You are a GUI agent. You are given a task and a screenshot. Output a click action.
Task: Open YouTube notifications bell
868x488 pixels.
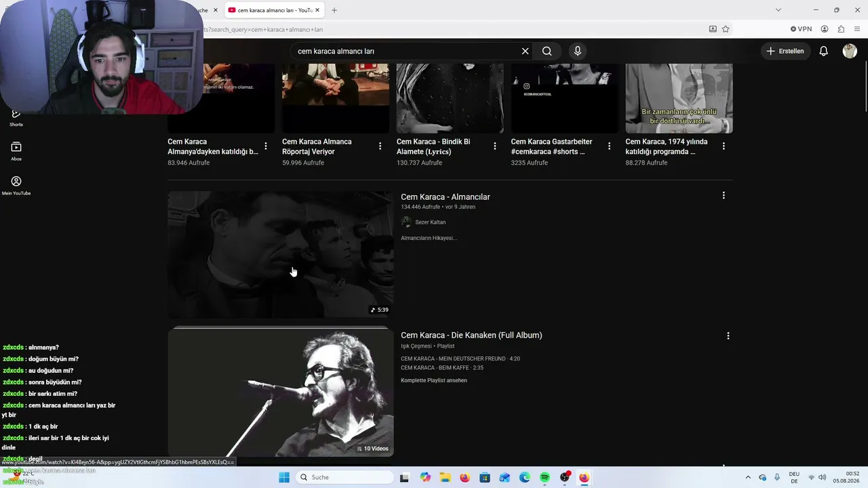point(823,51)
